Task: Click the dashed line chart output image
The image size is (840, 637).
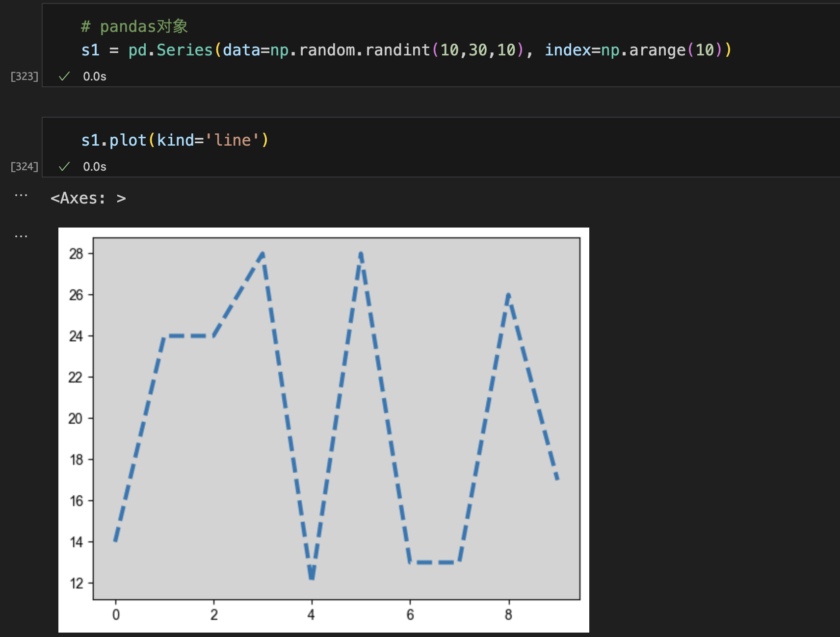Action: tap(324, 430)
